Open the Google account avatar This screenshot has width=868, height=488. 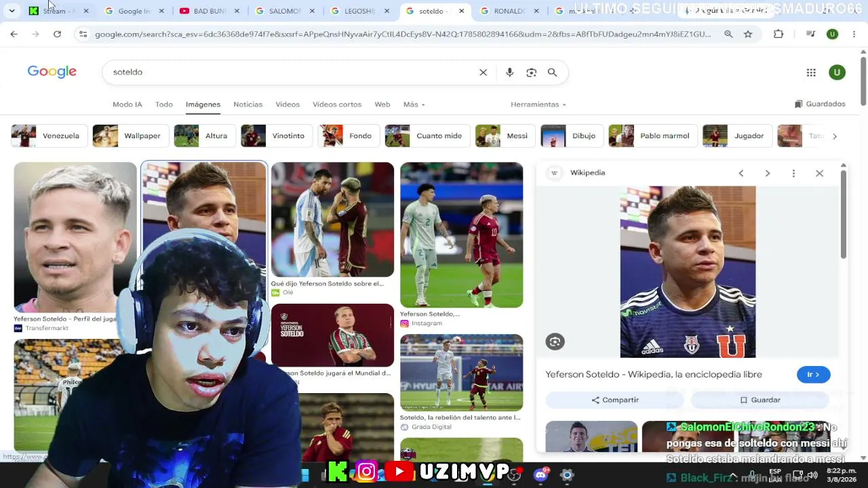pyautogui.click(x=837, y=73)
